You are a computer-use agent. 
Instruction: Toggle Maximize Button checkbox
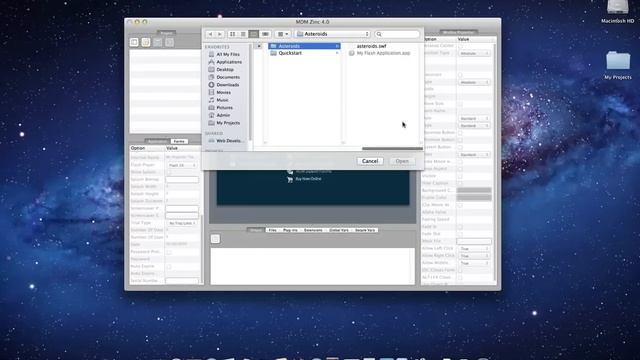(460, 140)
